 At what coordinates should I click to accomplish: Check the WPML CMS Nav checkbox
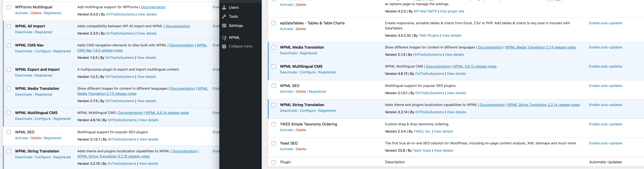[x=9, y=45]
